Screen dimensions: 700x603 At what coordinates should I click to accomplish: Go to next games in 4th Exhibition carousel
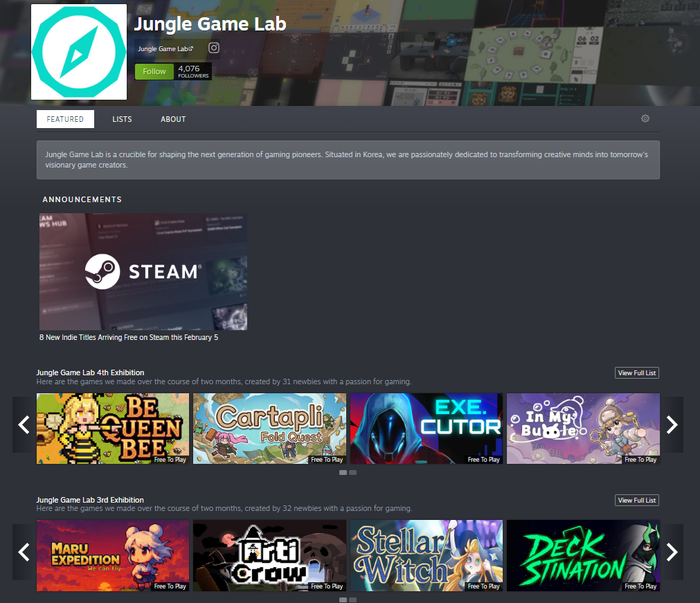(672, 424)
